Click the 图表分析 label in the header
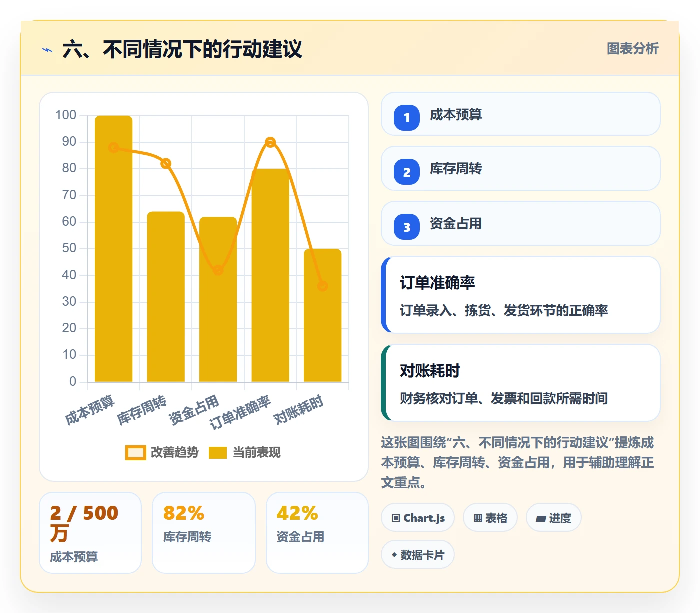This screenshot has height=613, width=700. [x=633, y=49]
